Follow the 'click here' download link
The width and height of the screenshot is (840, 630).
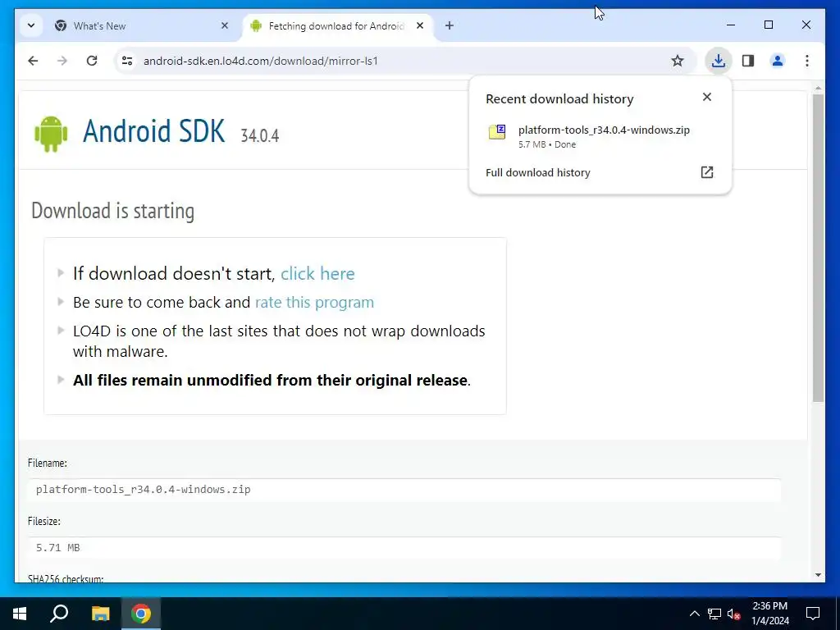[x=317, y=274]
